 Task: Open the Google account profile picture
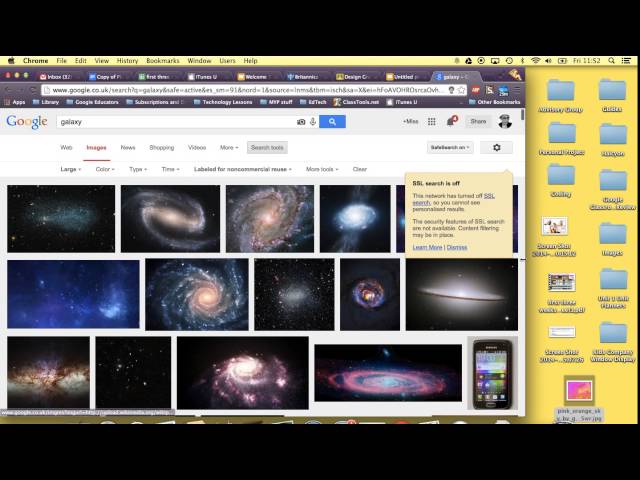505,121
